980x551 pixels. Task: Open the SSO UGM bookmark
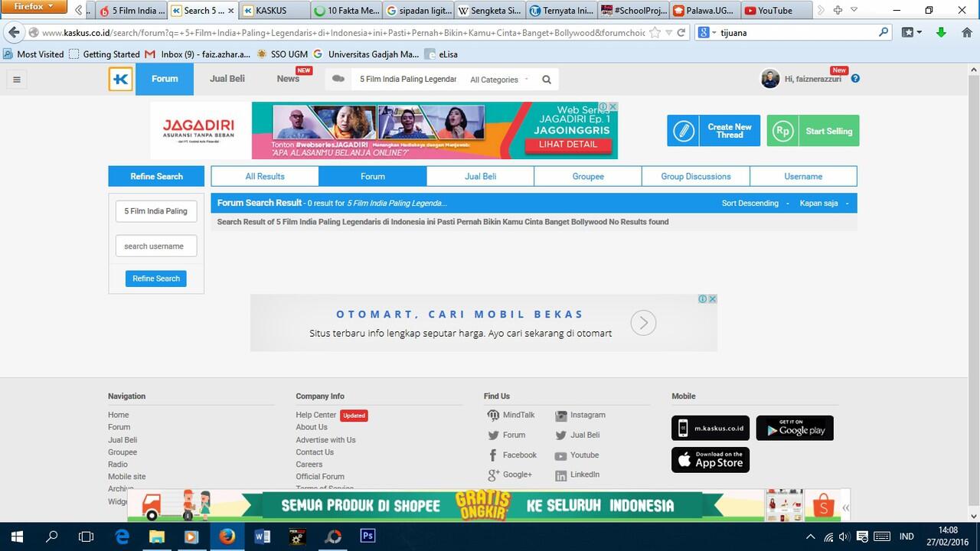282,54
